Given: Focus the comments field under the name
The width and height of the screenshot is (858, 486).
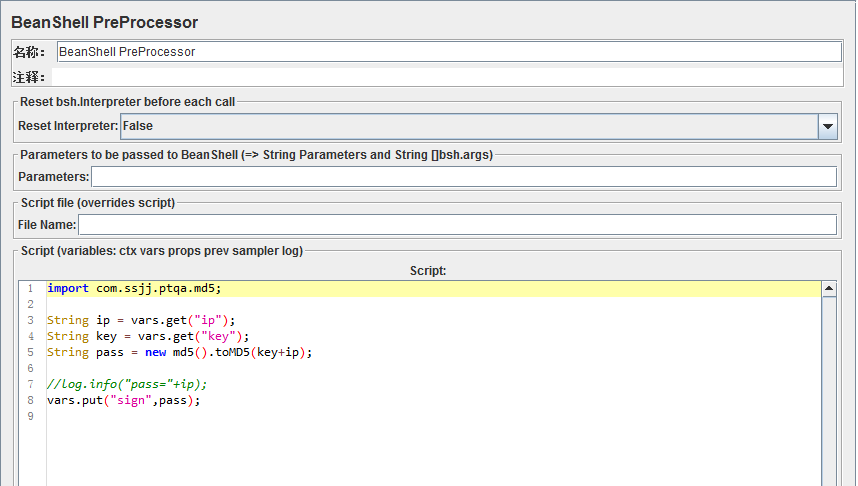Looking at the screenshot, I should (x=447, y=77).
